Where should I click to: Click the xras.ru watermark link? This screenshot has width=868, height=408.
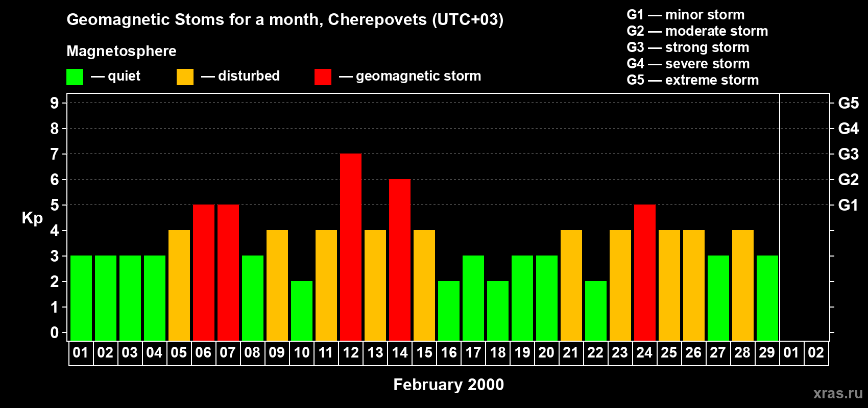(x=837, y=393)
